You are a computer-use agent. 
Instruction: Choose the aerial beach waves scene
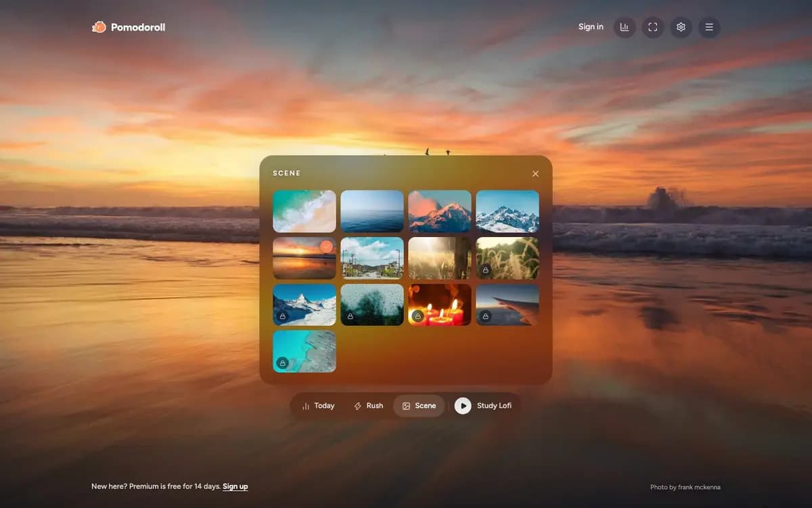coord(304,211)
